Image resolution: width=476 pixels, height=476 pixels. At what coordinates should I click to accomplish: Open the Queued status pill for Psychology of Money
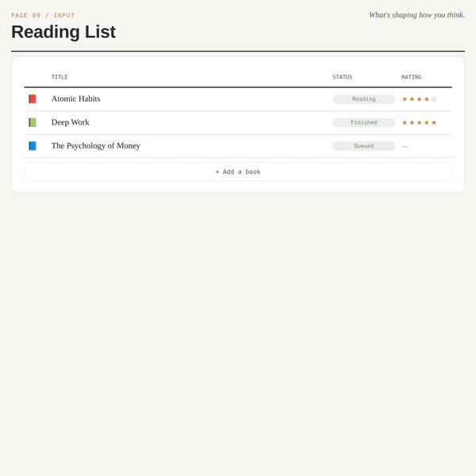363,146
